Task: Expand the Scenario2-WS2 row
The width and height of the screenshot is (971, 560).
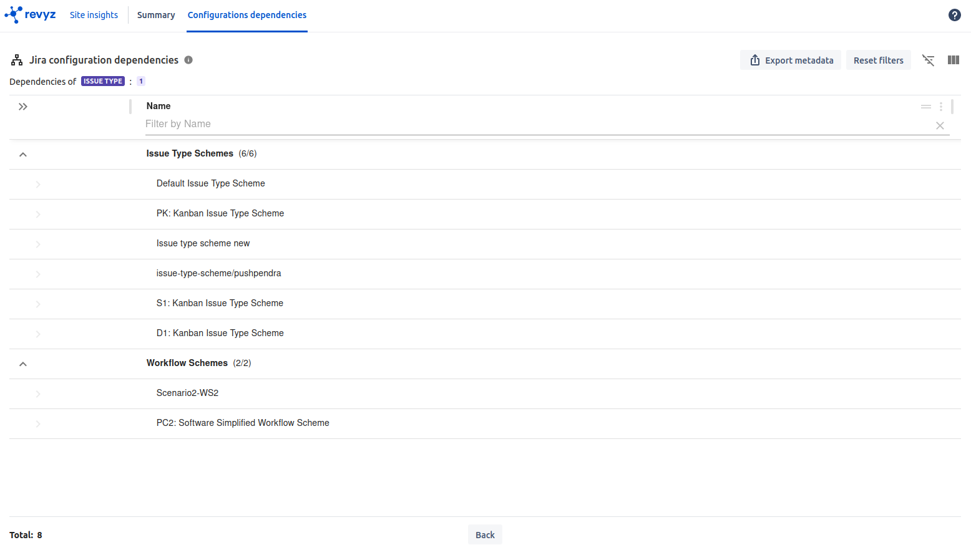Action: pyautogui.click(x=37, y=393)
